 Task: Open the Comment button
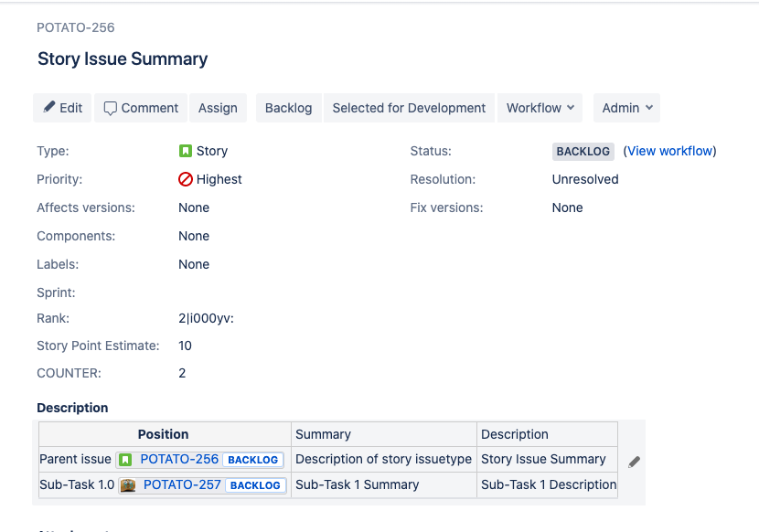(141, 108)
